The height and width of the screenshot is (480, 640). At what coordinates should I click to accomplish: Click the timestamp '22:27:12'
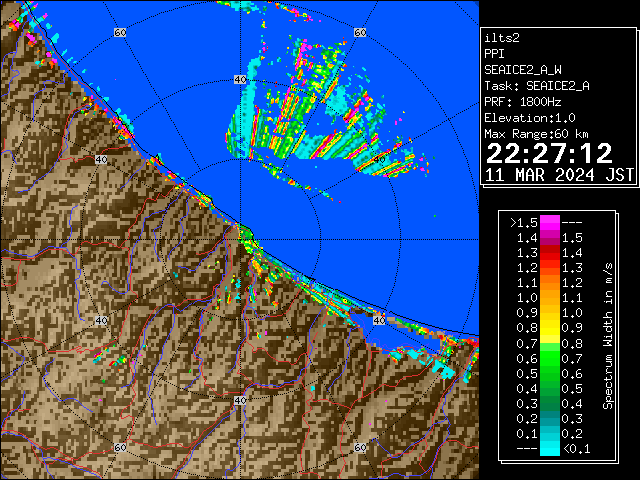tap(549, 153)
